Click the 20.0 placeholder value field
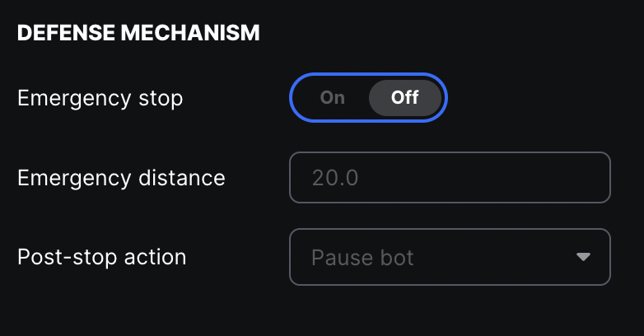Image resolution: width=644 pixels, height=336 pixels. coord(450,177)
